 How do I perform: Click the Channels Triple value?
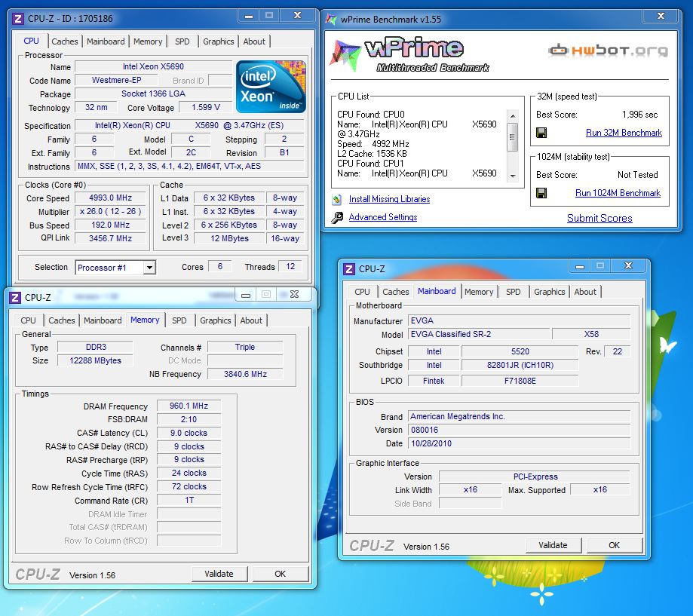(245, 347)
